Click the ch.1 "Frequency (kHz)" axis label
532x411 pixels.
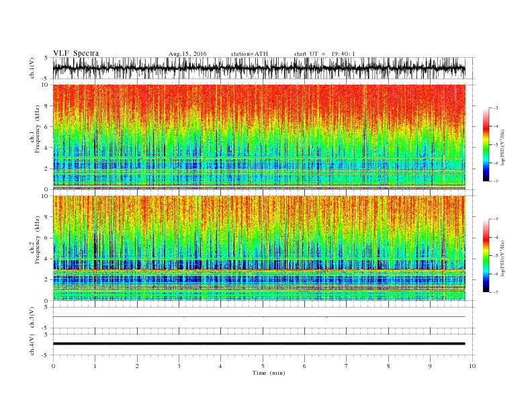point(38,129)
